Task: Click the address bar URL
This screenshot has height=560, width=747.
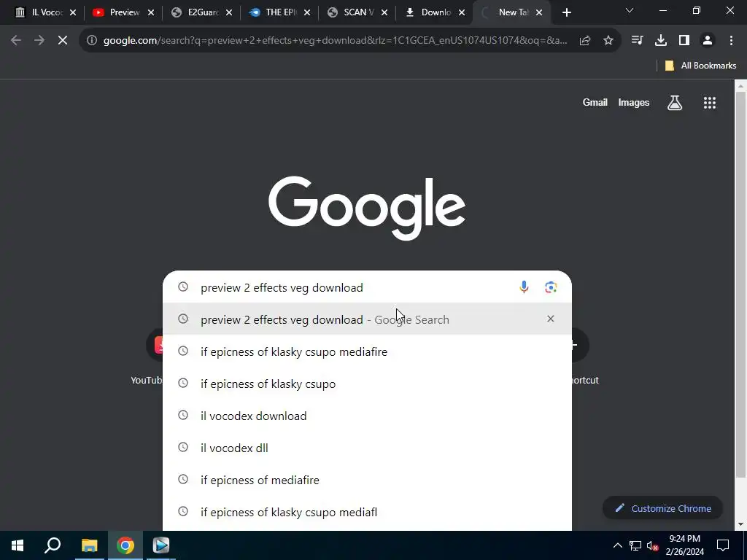Action: tap(335, 41)
